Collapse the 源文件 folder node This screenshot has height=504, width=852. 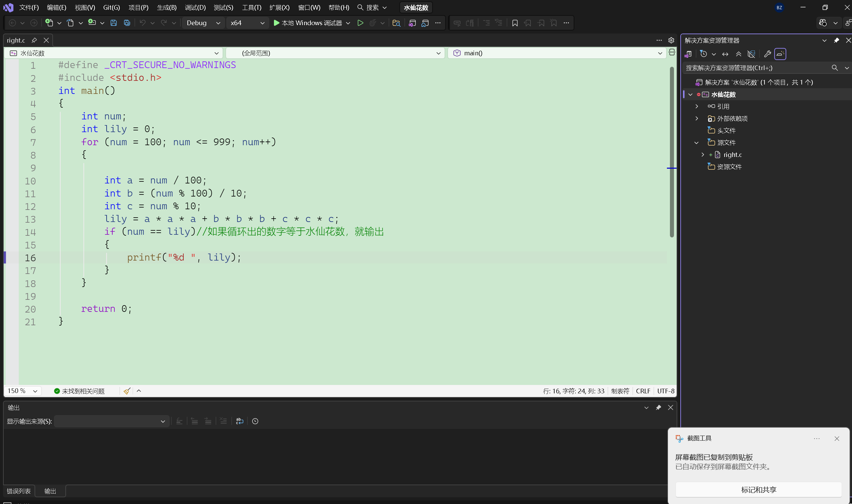click(x=697, y=143)
